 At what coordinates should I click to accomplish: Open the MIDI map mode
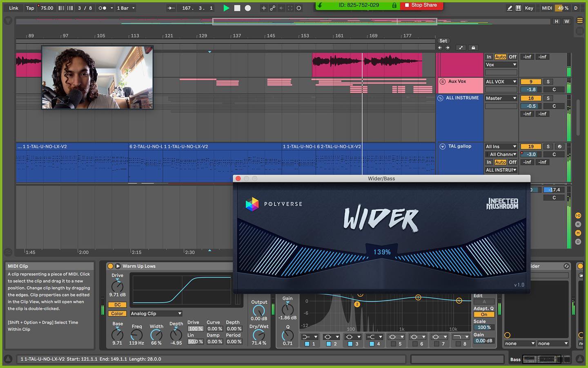click(547, 8)
